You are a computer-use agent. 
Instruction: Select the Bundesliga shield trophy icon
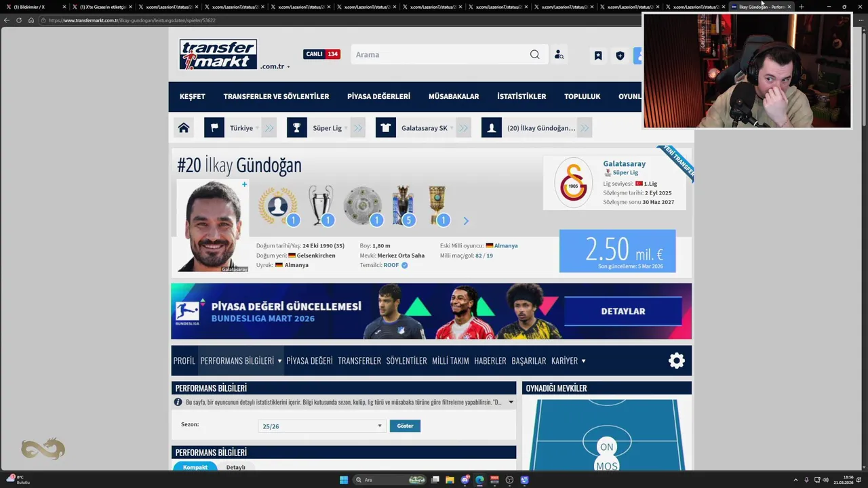(x=362, y=206)
